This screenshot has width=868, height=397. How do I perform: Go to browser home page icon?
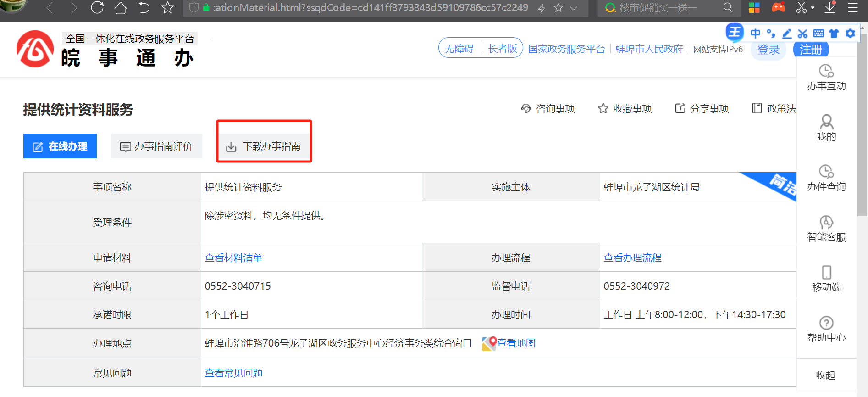click(x=121, y=8)
